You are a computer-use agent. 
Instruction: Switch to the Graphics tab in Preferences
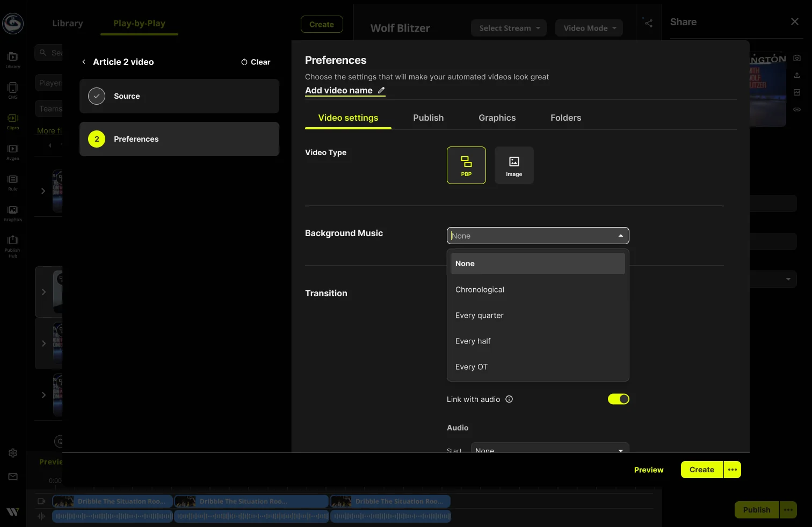tap(497, 118)
